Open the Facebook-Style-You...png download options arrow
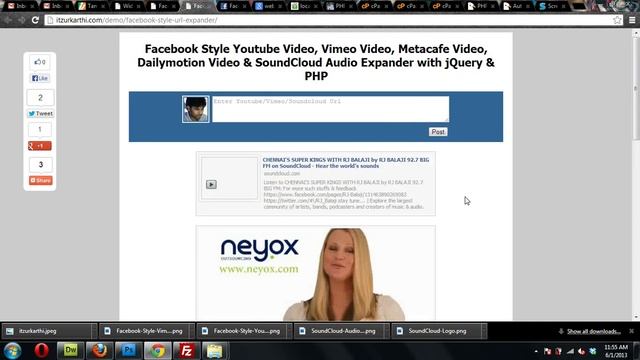640x360 pixels. (289, 331)
